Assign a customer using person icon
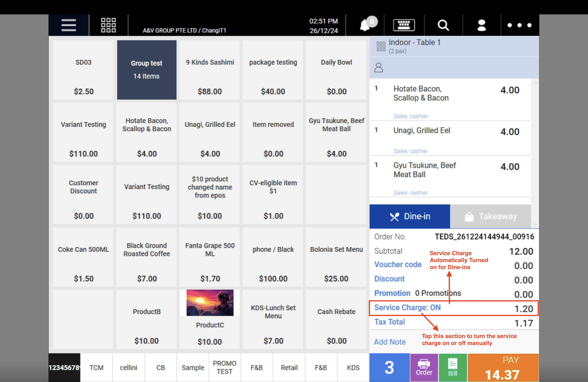Image resolution: width=588 pixels, height=382 pixels. [x=378, y=68]
